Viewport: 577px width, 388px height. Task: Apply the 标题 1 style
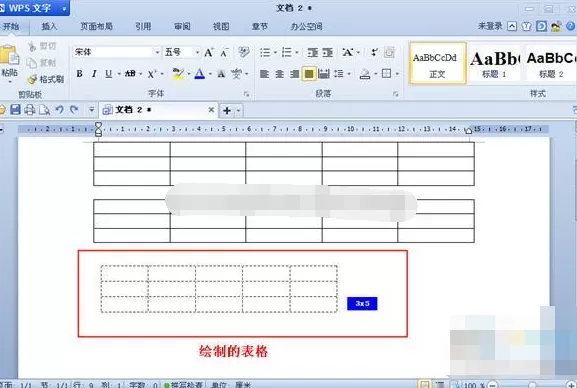[x=494, y=63]
